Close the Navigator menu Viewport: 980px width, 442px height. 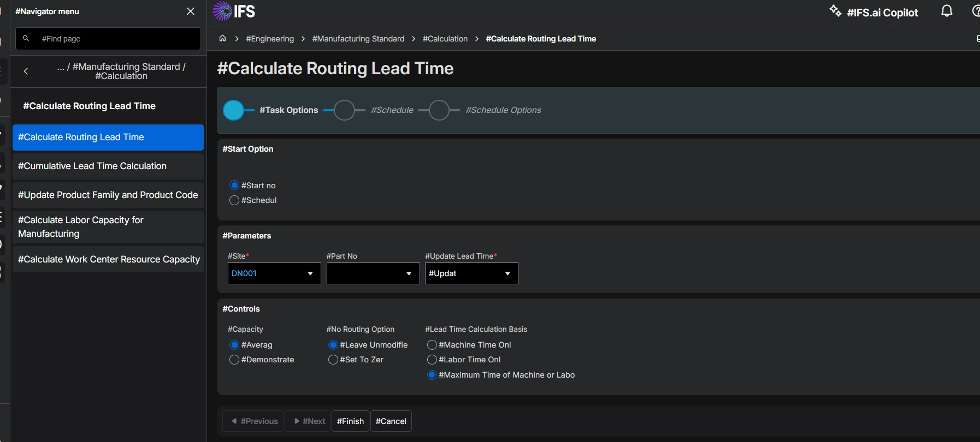(x=191, y=11)
